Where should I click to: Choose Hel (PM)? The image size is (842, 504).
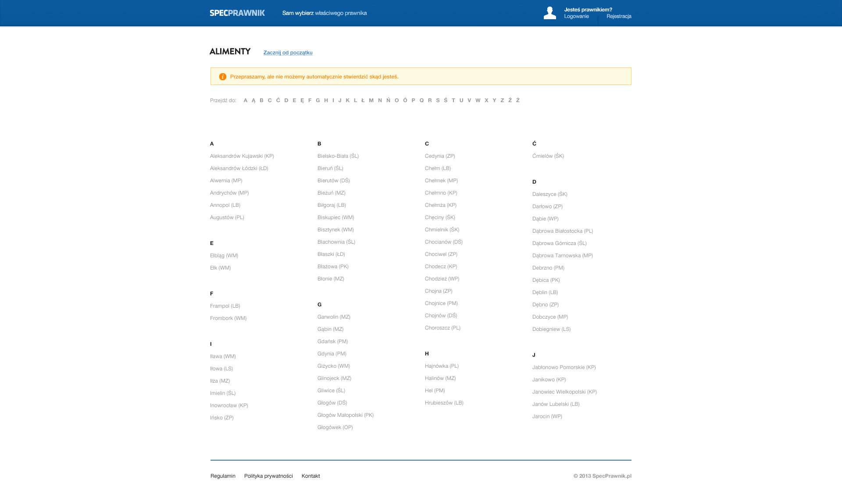[x=435, y=390]
